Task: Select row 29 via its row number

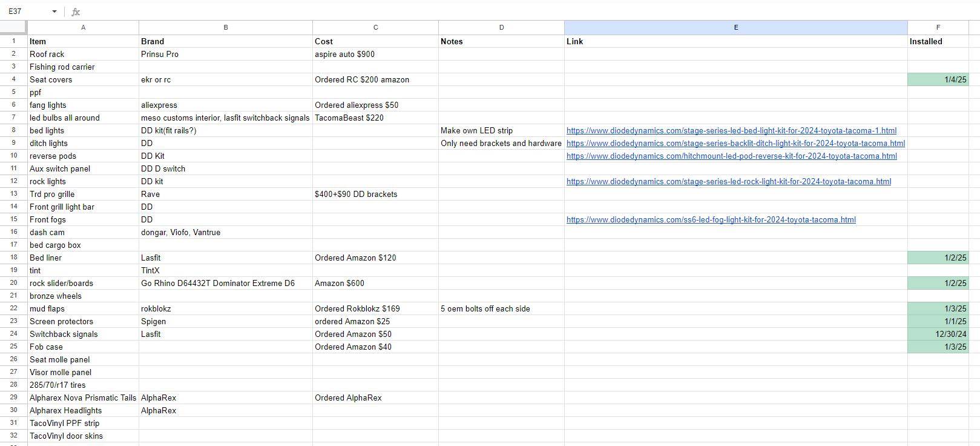Action: [x=13, y=398]
